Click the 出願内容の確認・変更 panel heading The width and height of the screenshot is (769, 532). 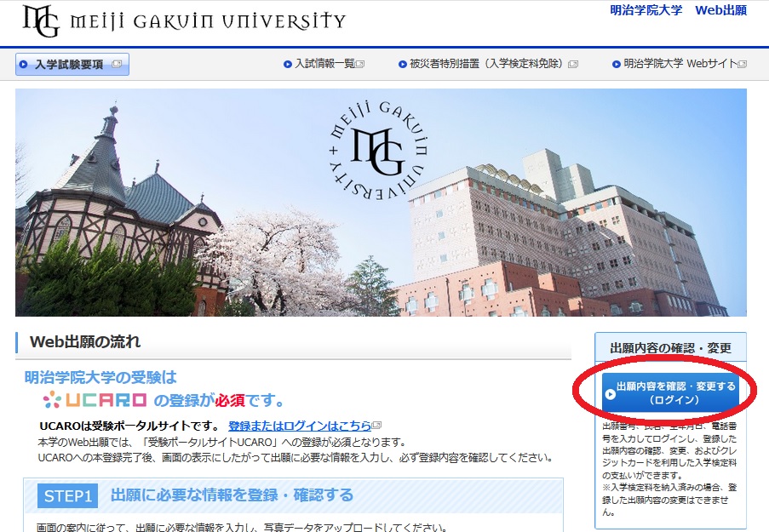[670, 348]
